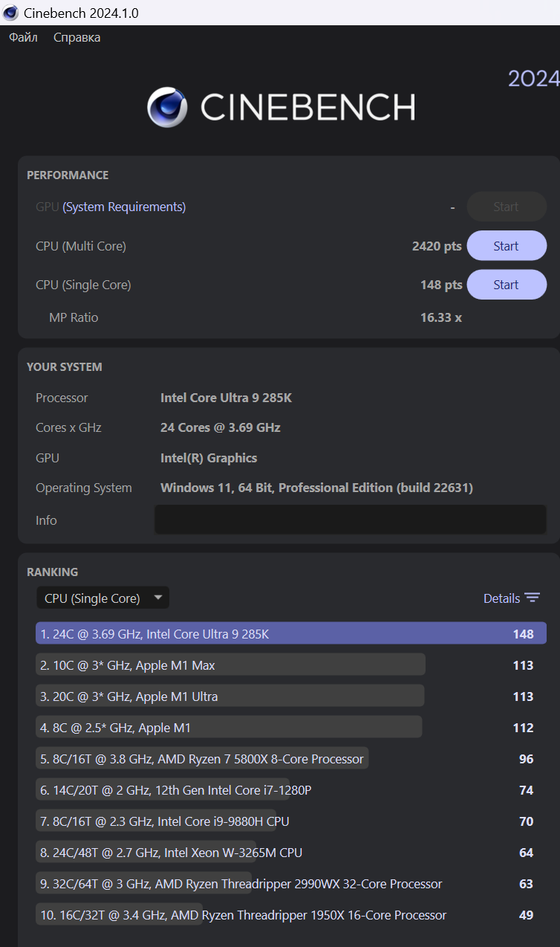This screenshot has width=560, height=947.
Task: Toggle the ranking Details view
Action: pos(502,598)
